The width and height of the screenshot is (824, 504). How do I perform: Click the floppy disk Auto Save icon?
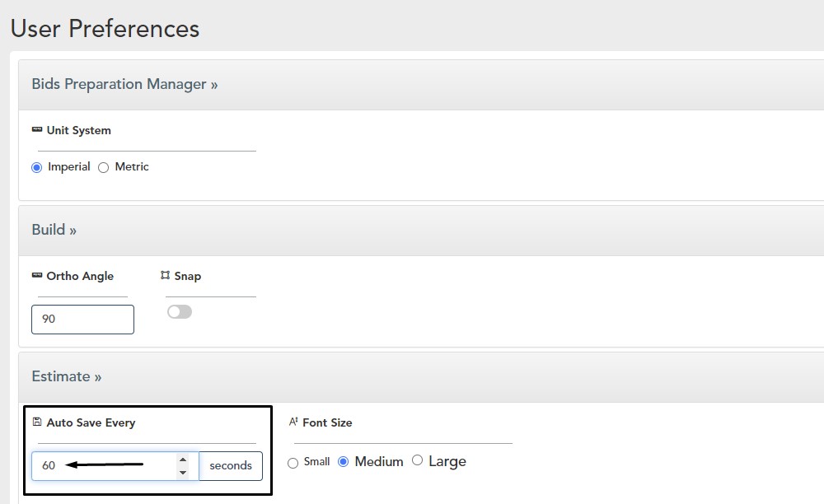[x=37, y=422]
